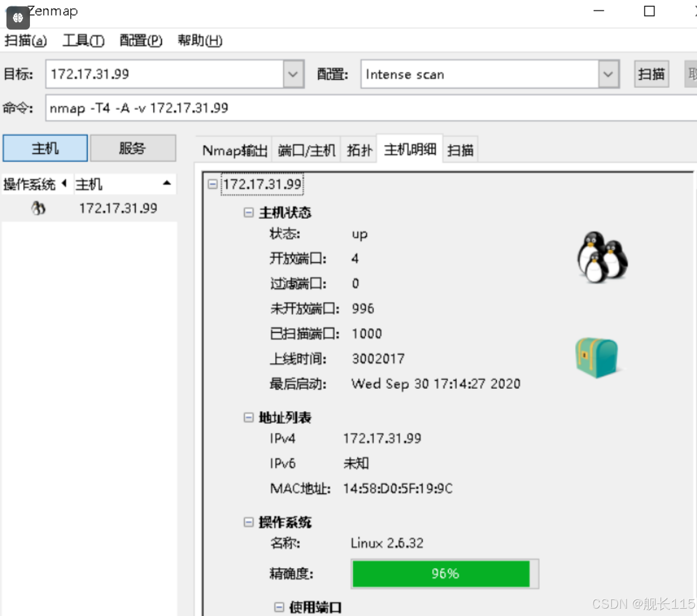Click the 状态 value 'up'
This screenshot has width=697, height=616.
[x=359, y=234]
